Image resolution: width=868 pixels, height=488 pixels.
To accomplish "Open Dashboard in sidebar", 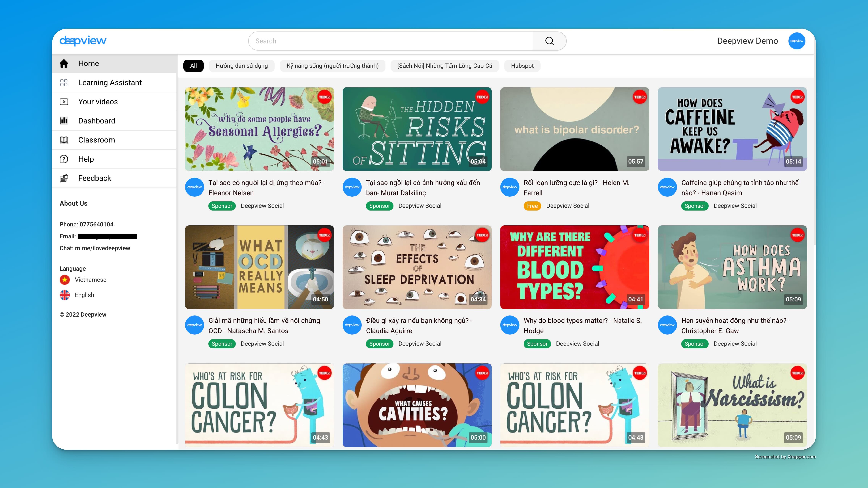I will click(114, 121).
